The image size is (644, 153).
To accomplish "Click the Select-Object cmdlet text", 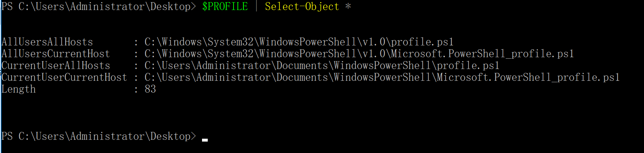I will tap(302, 6).
